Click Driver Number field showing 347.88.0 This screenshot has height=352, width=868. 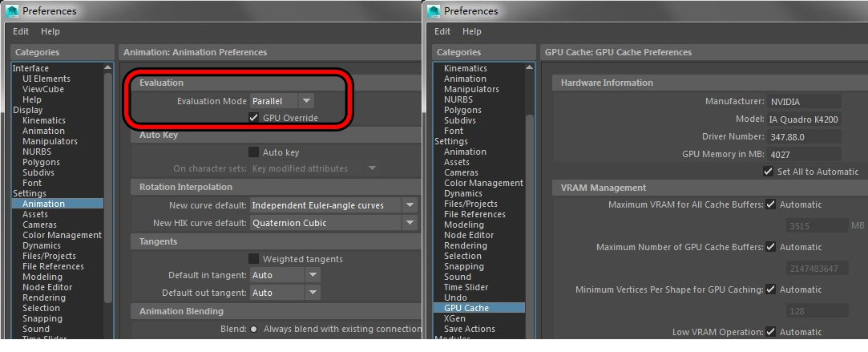click(804, 136)
